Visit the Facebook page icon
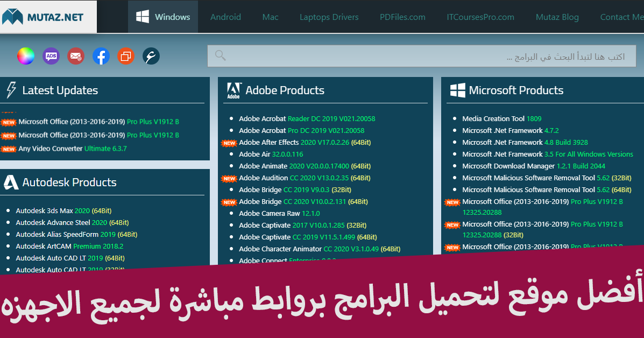Image resolution: width=644 pixels, height=338 pixels. pyautogui.click(x=101, y=56)
